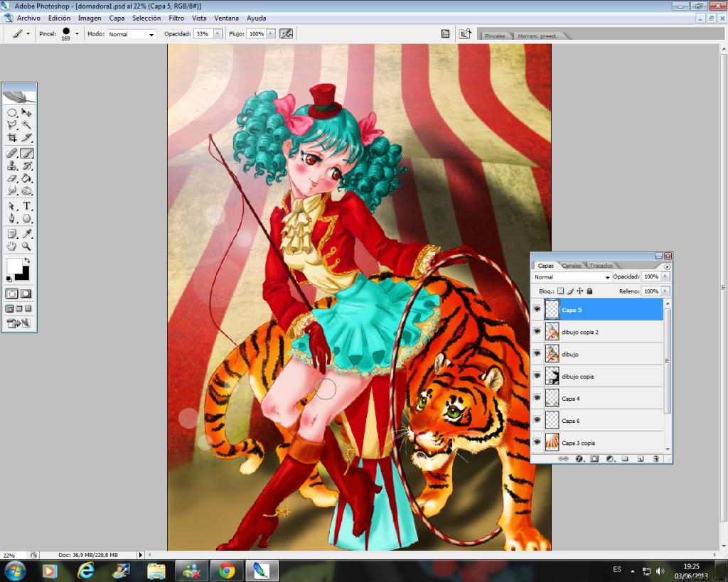Select the Magic Wand tool

(x=27, y=125)
